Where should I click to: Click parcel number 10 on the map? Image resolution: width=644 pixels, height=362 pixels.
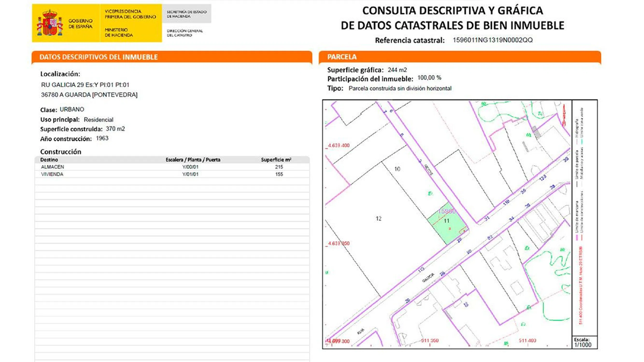(397, 169)
